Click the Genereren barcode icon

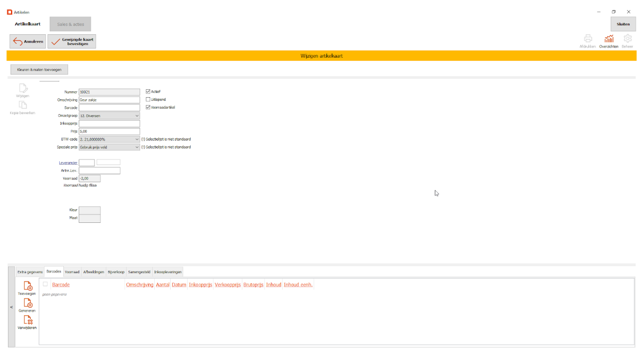click(29, 304)
